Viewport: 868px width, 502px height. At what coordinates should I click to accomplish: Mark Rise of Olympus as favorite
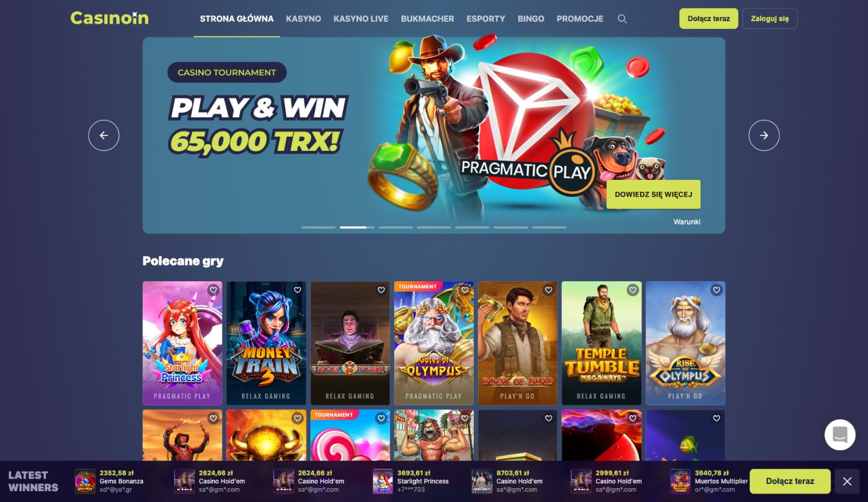point(716,290)
